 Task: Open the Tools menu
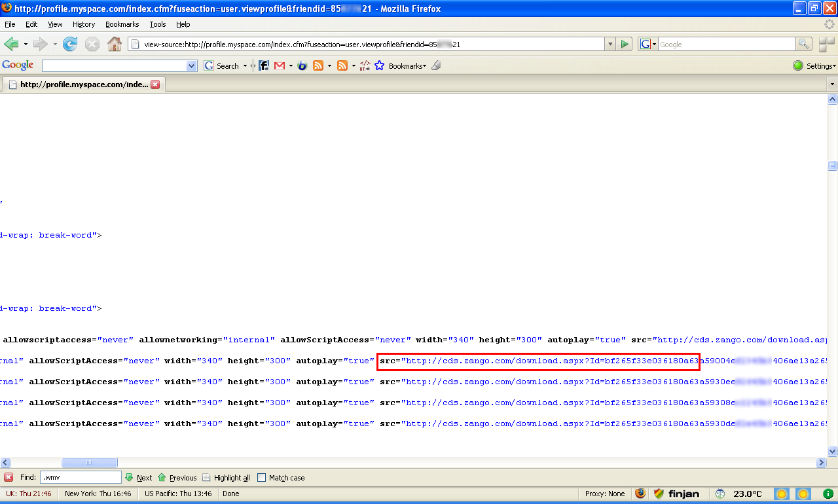click(158, 24)
